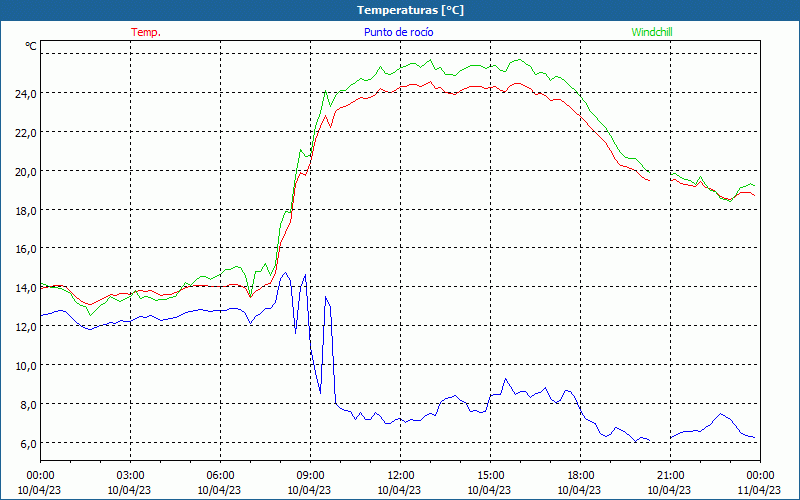Click the '15:00' time axis label
Viewport: 800px width, 500px height.
tap(490, 476)
